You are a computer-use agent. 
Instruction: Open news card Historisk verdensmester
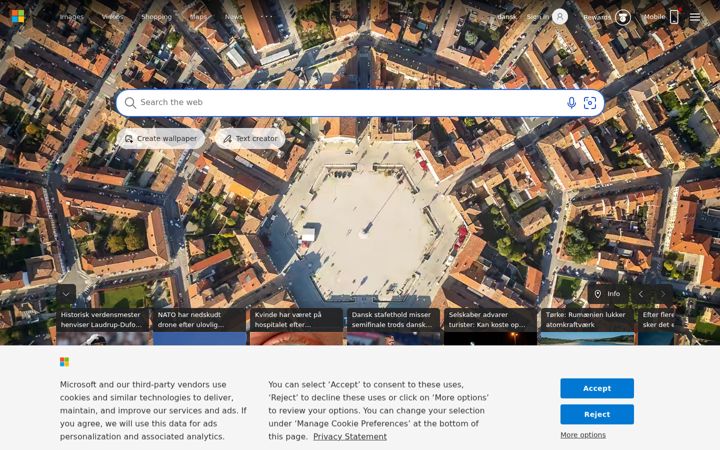[103, 326]
